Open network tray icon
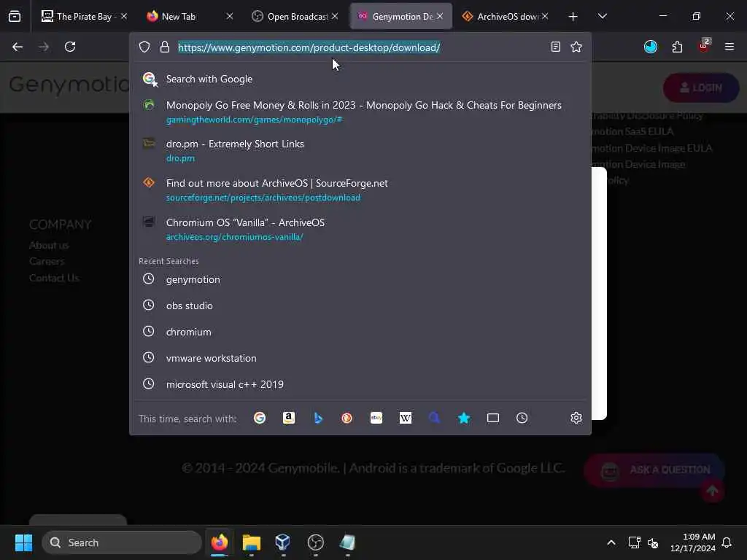Screen dimensions: 747x560 pyautogui.click(x=634, y=542)
